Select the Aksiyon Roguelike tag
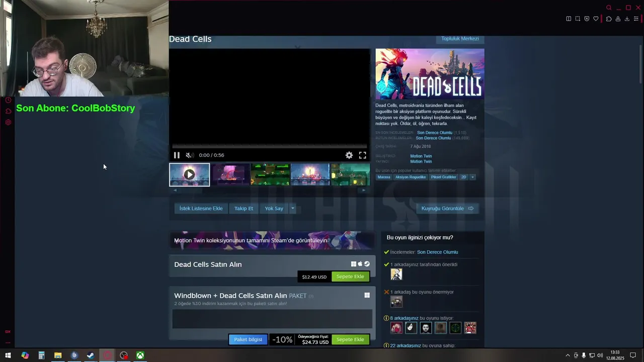 [411, 177]
